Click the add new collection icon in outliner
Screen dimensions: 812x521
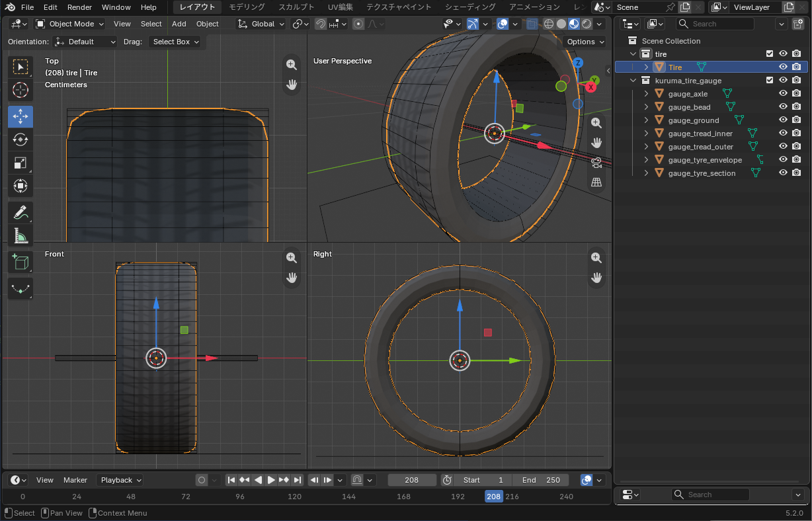pos(797,24)
